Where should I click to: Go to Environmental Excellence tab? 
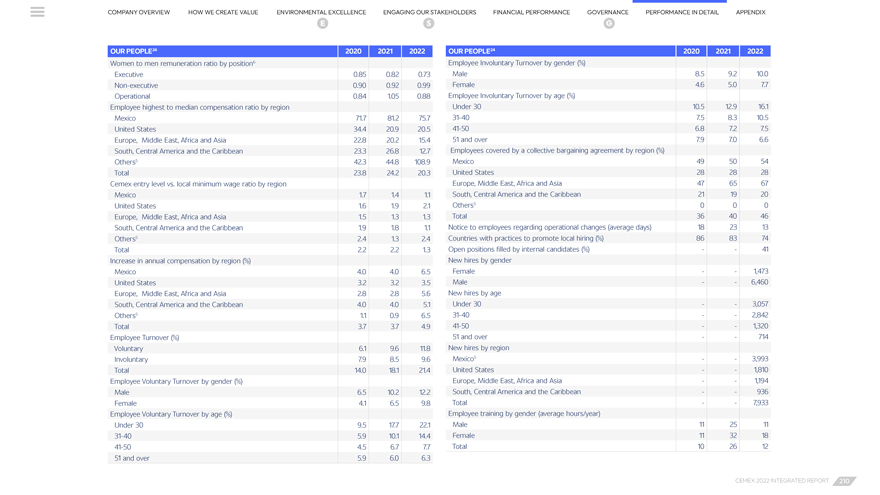coord(321,12)
